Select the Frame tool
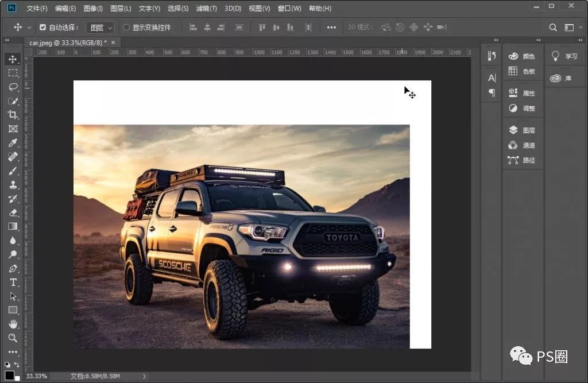588x383 pixels. coord(13,129)
